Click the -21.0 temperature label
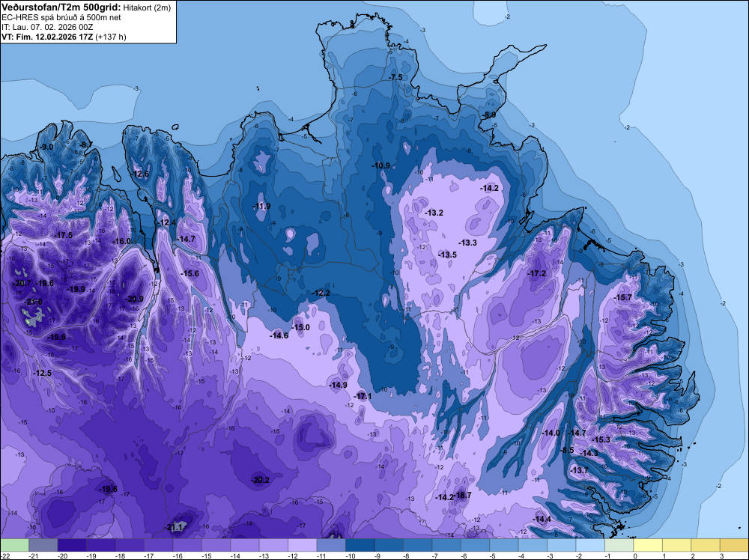The width and height of the screenshot is (749, 560). click(34, 302)
